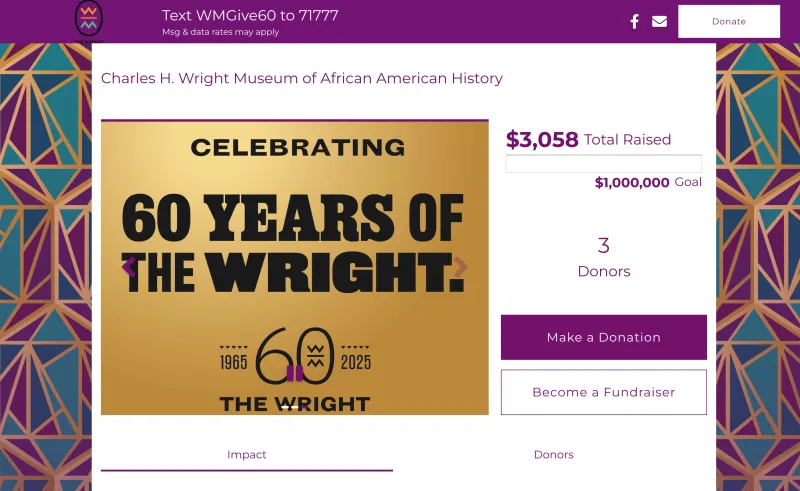Select the purple third carousel indicator
The height and width of the screenshot is (491, 800).
(x=304, y=407)
